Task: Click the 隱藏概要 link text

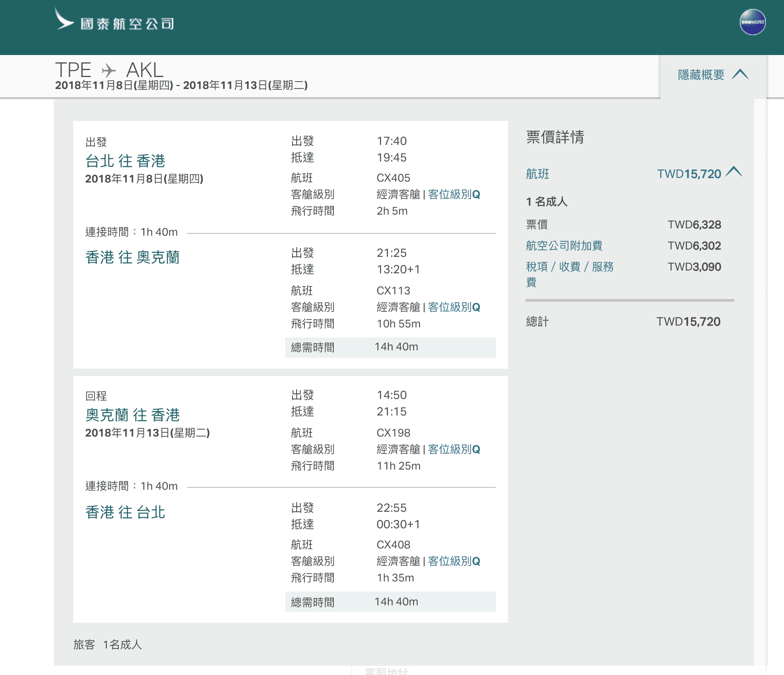Action: 701,75
